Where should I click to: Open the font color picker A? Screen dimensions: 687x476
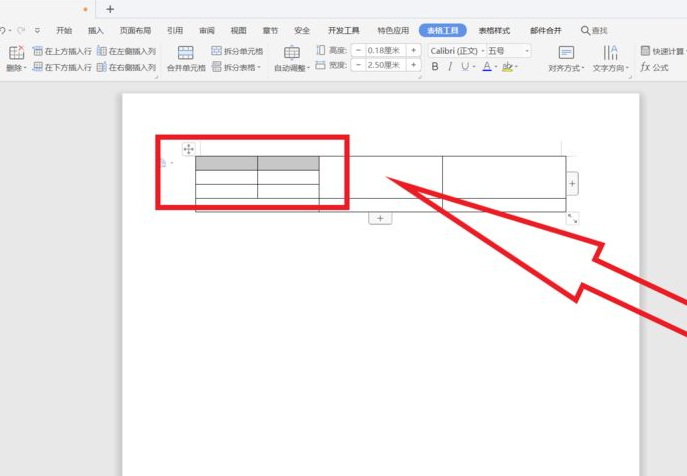[487, 67]
